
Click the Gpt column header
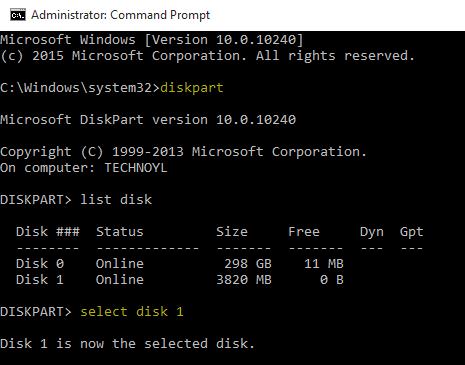point(412,232)
